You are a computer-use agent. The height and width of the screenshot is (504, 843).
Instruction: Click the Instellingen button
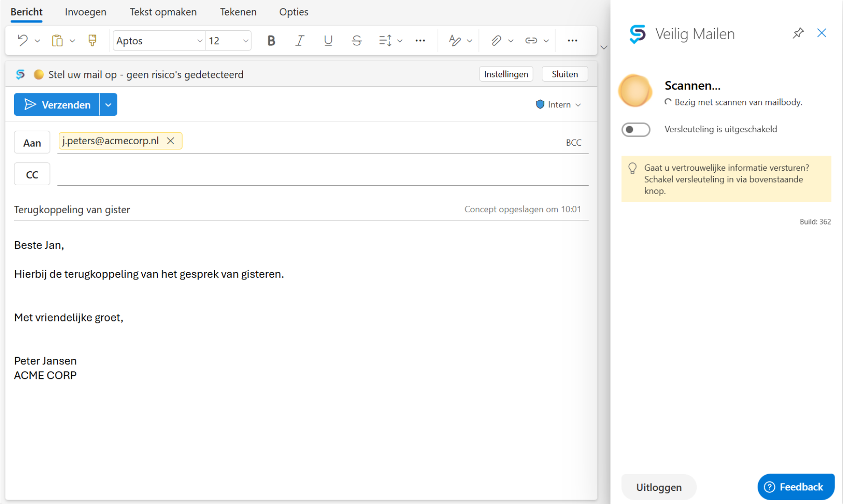tap(506, 74)
